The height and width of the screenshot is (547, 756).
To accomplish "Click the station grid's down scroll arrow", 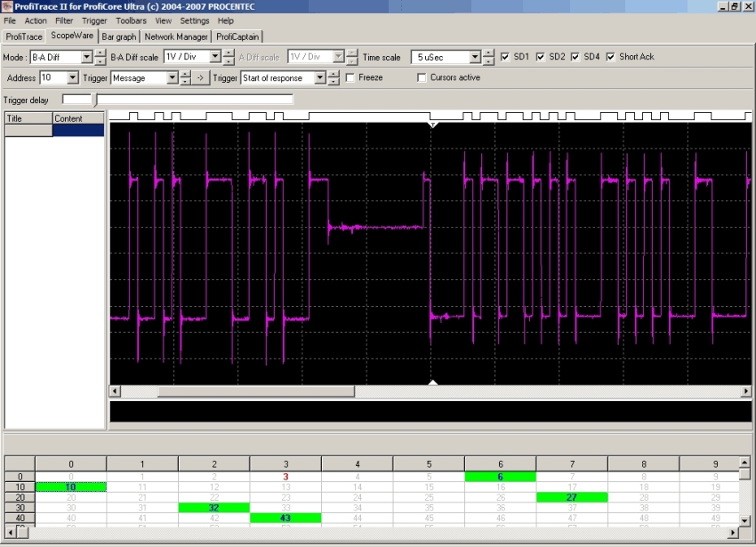I will coord(744,519).
